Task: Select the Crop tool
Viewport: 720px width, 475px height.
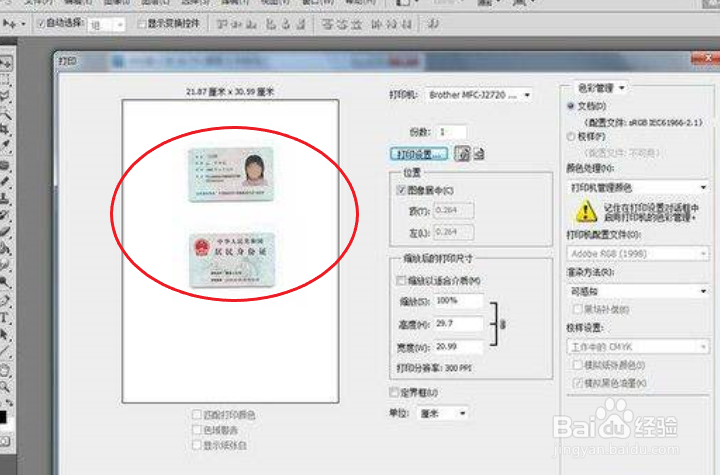Action: [x=6, y=129]
